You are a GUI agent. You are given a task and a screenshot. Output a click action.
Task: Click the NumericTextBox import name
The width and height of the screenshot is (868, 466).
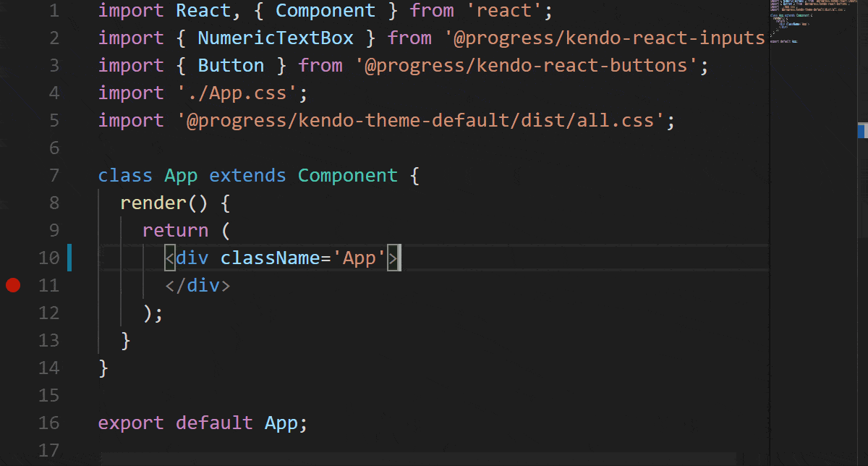276,38
